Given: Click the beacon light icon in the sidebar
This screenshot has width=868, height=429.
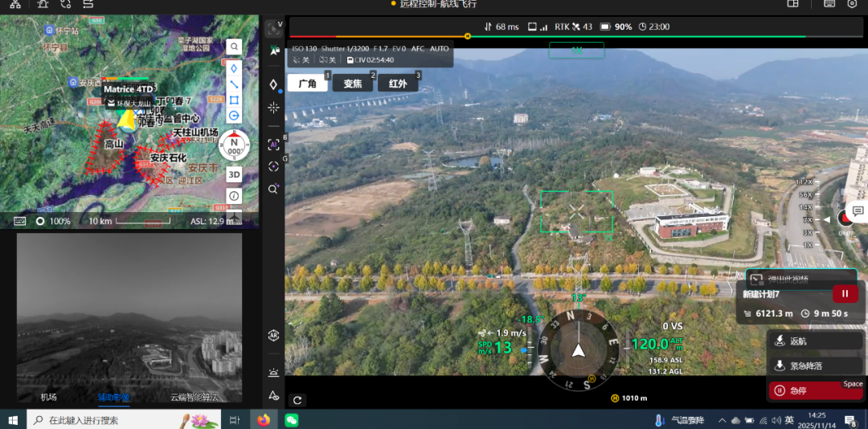Looking at the screenshot, I should point(273,373).
